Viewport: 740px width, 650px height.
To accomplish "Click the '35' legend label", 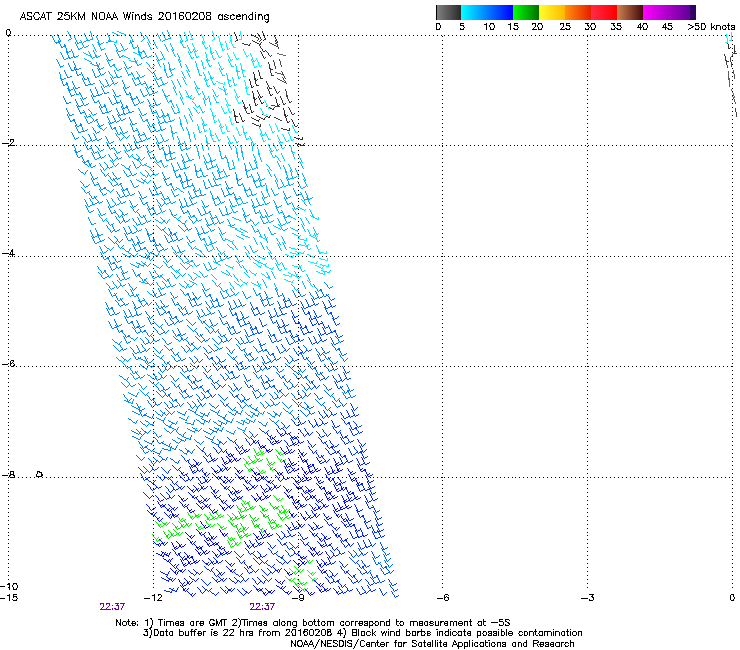I will (616, 27).
